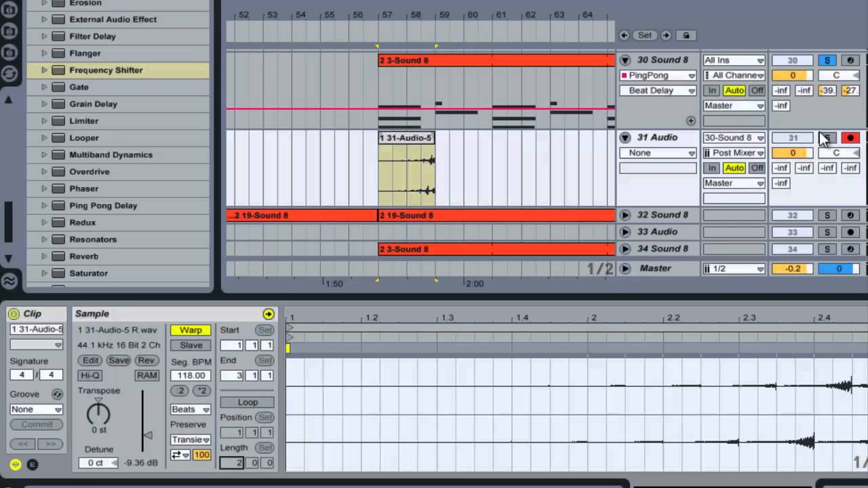
Task: Enable the Loop switch
Action: (x=248, y=403)
